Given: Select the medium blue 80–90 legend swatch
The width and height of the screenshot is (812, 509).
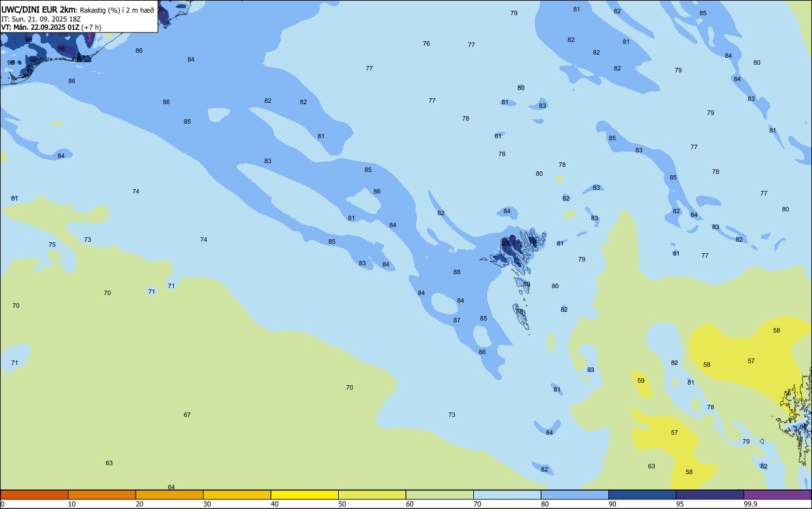Looking at the screenshot, I should 575,494.
